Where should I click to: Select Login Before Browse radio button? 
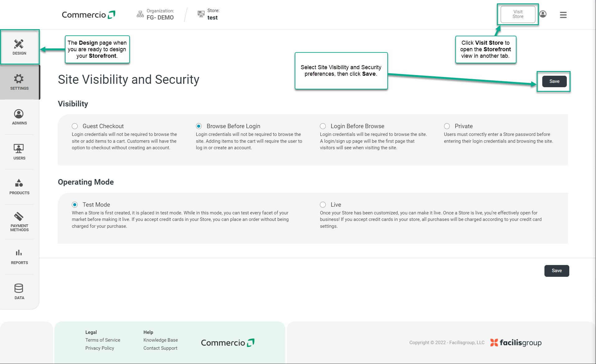(323, 126)
